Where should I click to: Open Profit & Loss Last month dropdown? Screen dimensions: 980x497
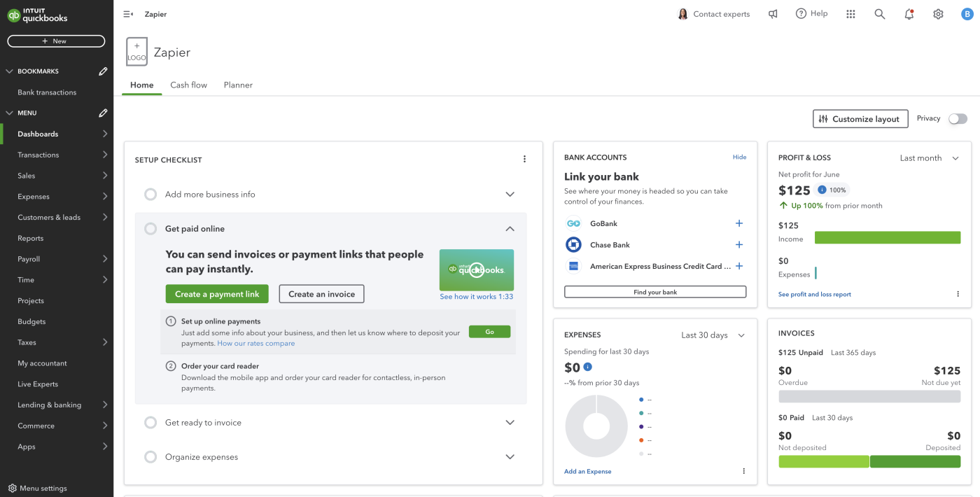[x=930, y=158]
